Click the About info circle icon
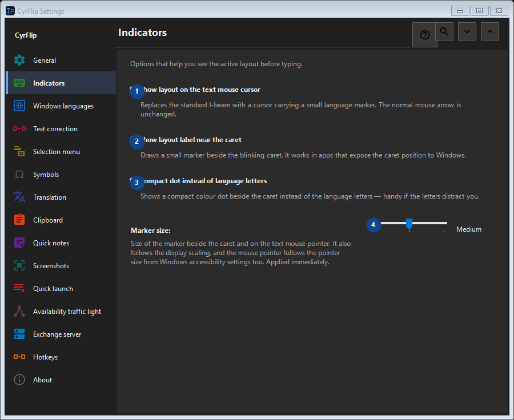Viewport: 514px width, 420px height. tap(19, 379)
